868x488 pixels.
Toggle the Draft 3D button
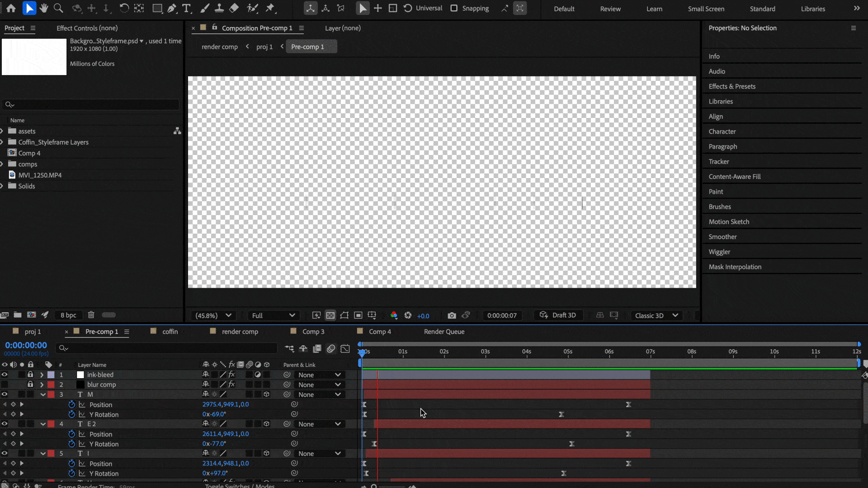[558, 315]
